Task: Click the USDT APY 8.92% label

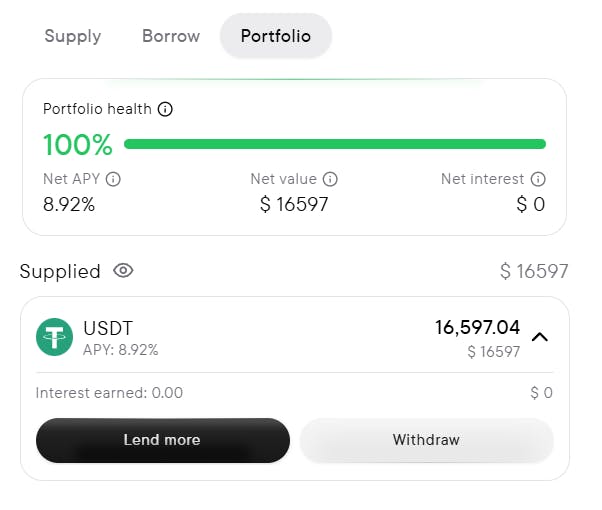Action: pos(121,350)
